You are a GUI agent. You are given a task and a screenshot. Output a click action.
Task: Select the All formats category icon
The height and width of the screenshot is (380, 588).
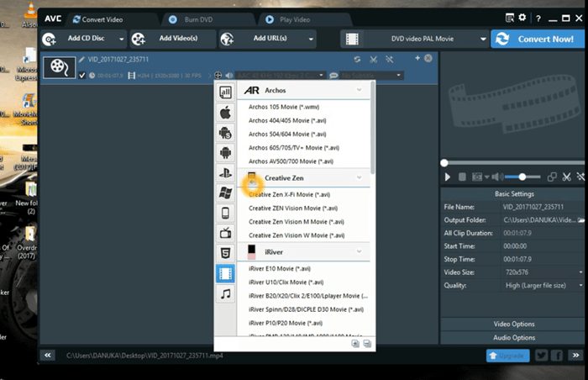point(225,92)
